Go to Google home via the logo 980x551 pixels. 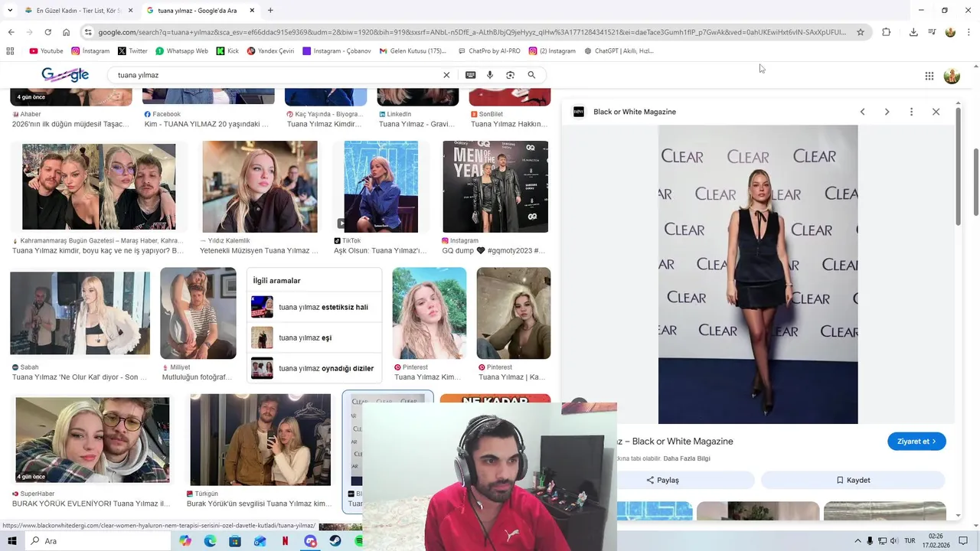[x=65, y=75]
